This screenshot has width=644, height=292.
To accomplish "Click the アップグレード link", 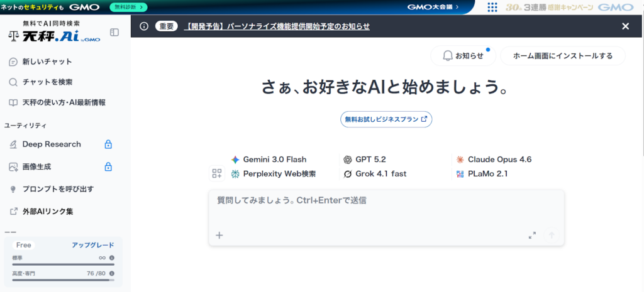I will click(x=93, y=246).
